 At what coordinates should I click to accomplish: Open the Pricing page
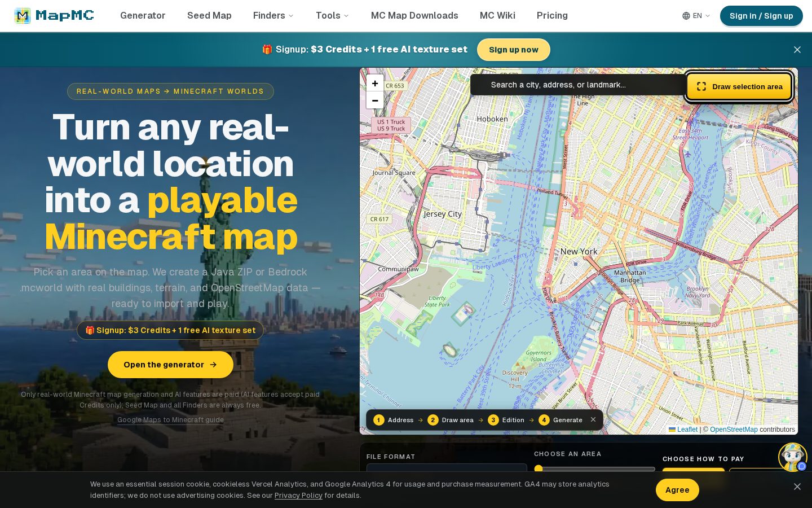552,16
